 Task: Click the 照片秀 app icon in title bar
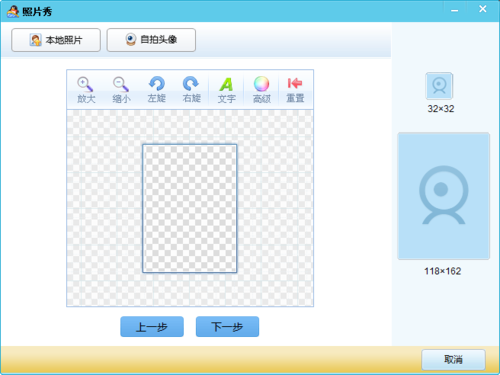(13, 12)
